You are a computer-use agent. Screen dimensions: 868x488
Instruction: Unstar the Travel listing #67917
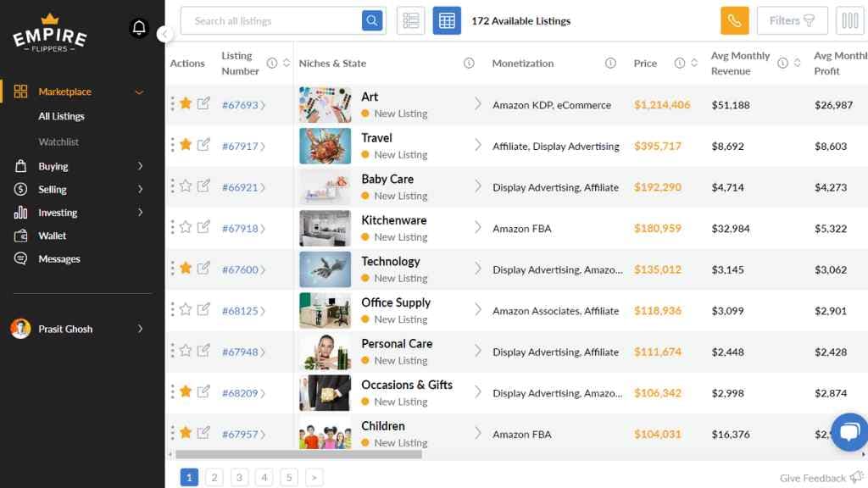tap(186, 146)
